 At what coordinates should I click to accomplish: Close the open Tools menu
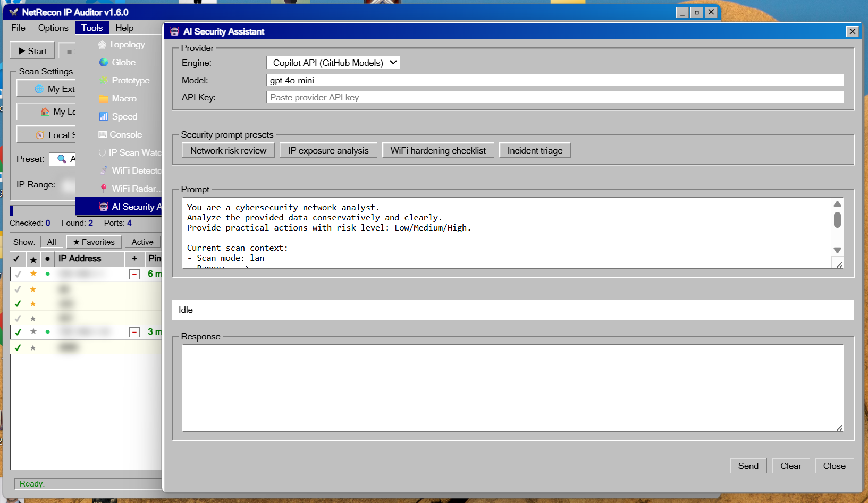coord(92,28)
